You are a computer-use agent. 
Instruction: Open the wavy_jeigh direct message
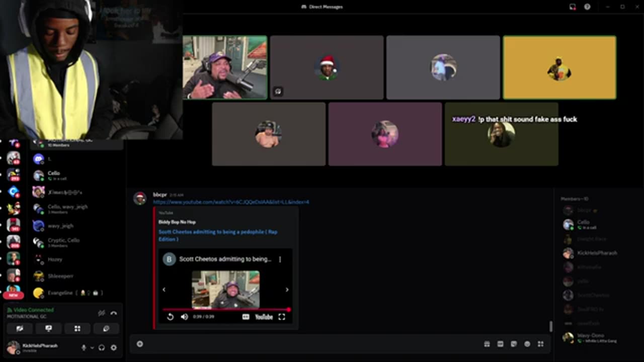tap(77, 226)
